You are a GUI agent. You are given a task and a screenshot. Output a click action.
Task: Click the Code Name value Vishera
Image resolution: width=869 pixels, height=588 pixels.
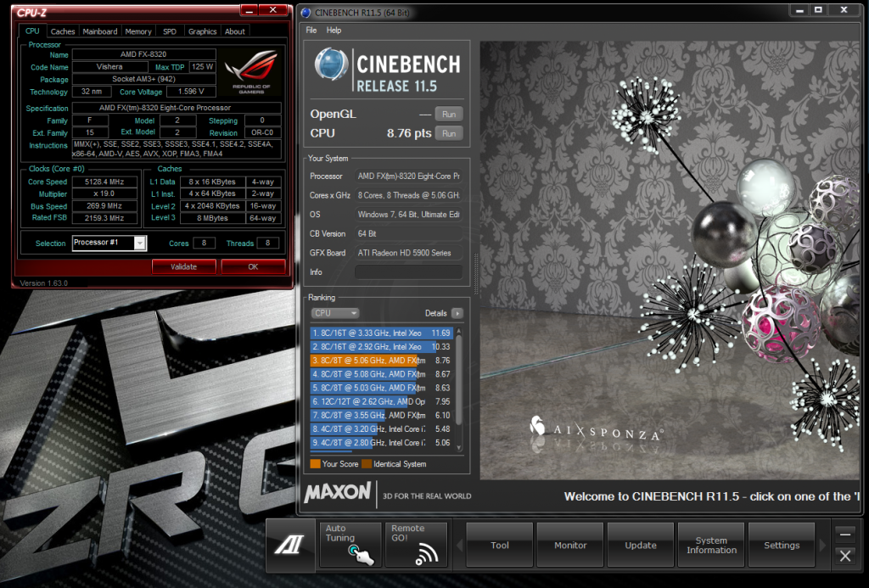coord(109,67)
